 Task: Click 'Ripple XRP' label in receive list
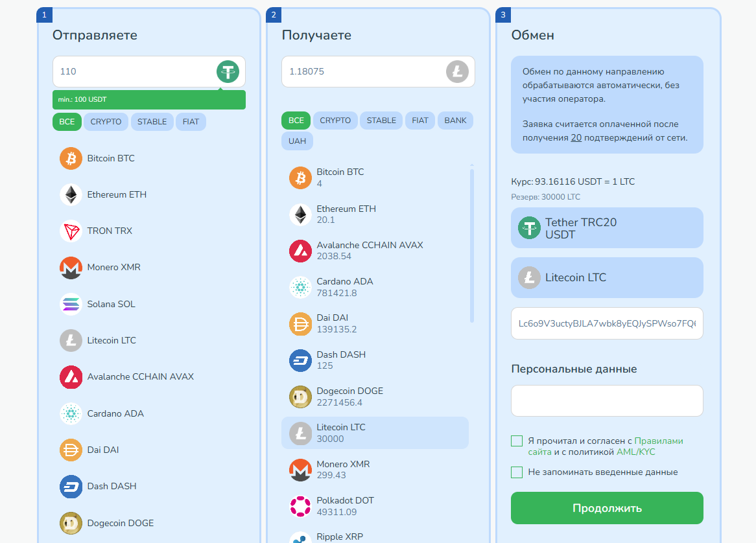pyautogui.click(x=340, y=537)
